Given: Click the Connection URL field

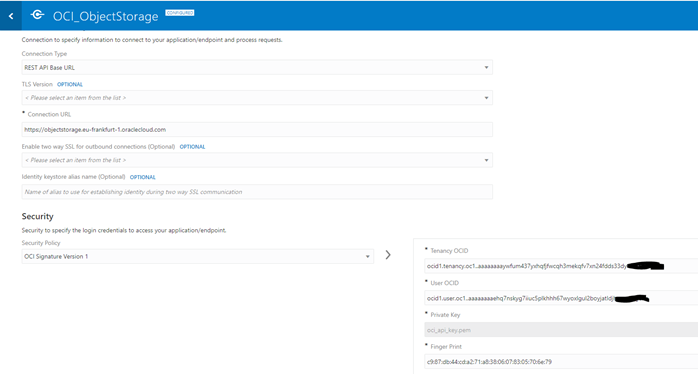Looking at the screenshot, I should point(257,130).
